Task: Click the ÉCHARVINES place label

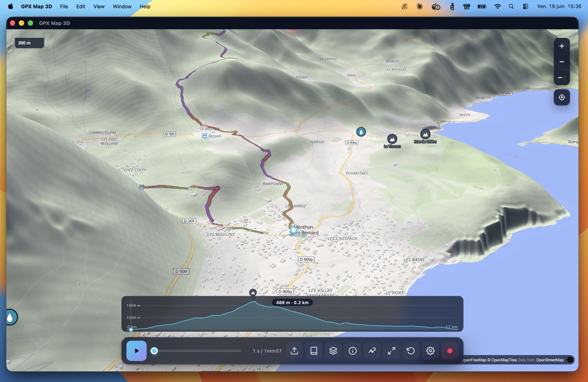Action: 357,173
